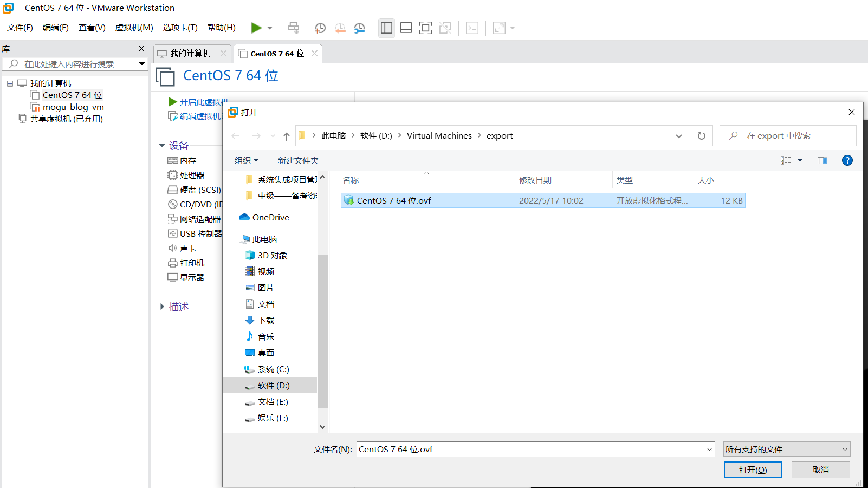Screen dimensions: 868x488
Task: Click the take snapshot clock icon
Action: [x=320, y=28]
